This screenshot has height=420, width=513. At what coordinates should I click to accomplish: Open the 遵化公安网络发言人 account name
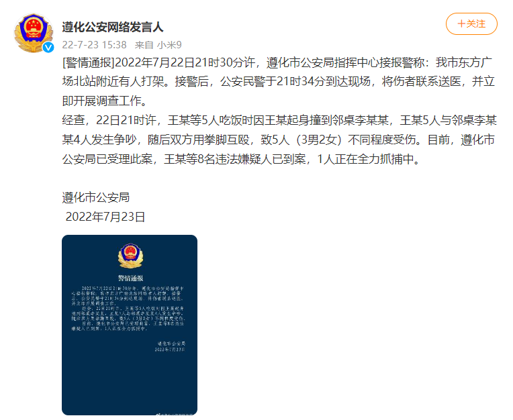113,27
